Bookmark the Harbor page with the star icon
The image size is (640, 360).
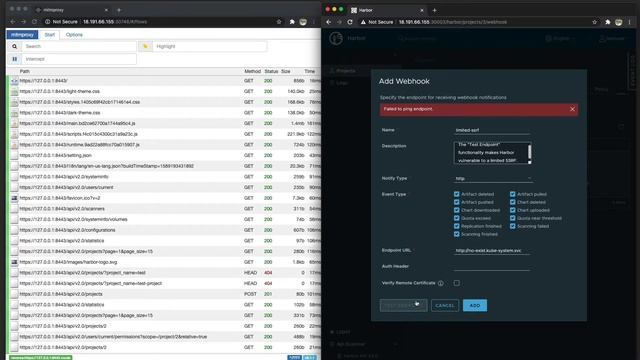click(594, 22)
